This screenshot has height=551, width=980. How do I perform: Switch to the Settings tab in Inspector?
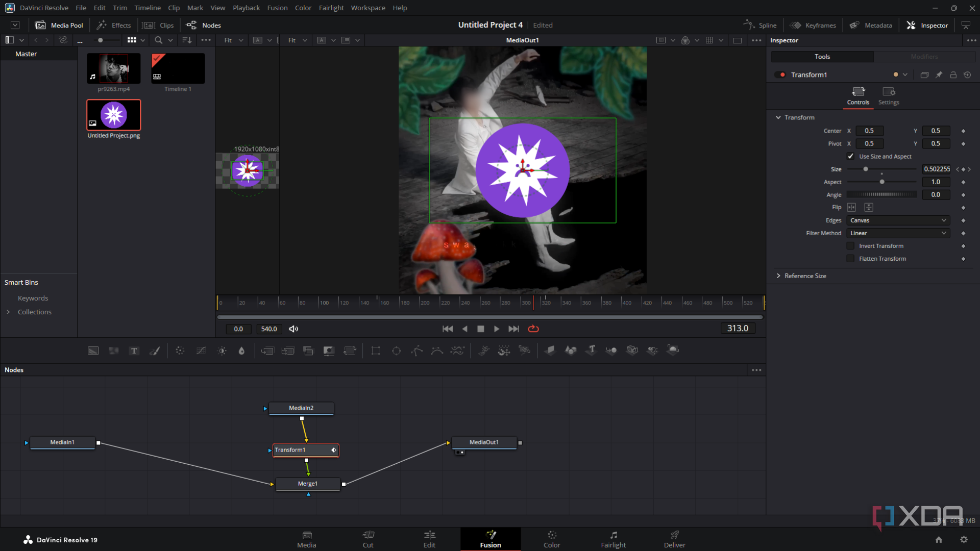click(889, 96)
